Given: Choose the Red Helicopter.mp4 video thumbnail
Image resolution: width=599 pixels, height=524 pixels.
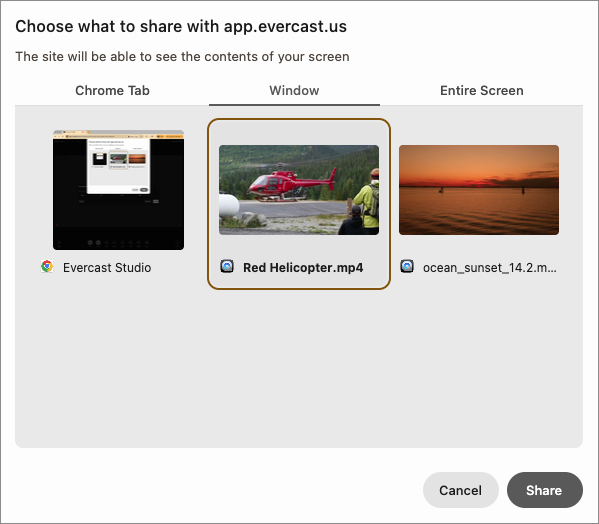Looking at the screenshot, I should (299, 190).
